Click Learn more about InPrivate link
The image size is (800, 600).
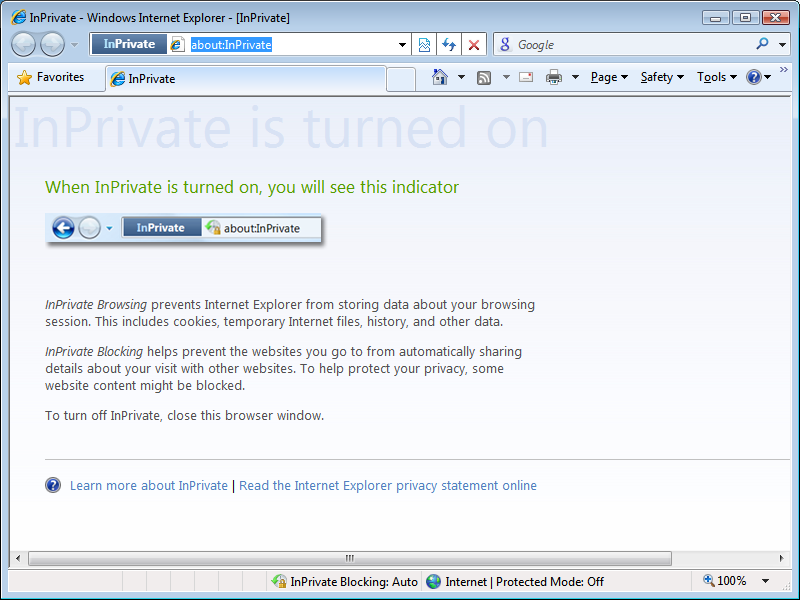click(x=149, y=485)
